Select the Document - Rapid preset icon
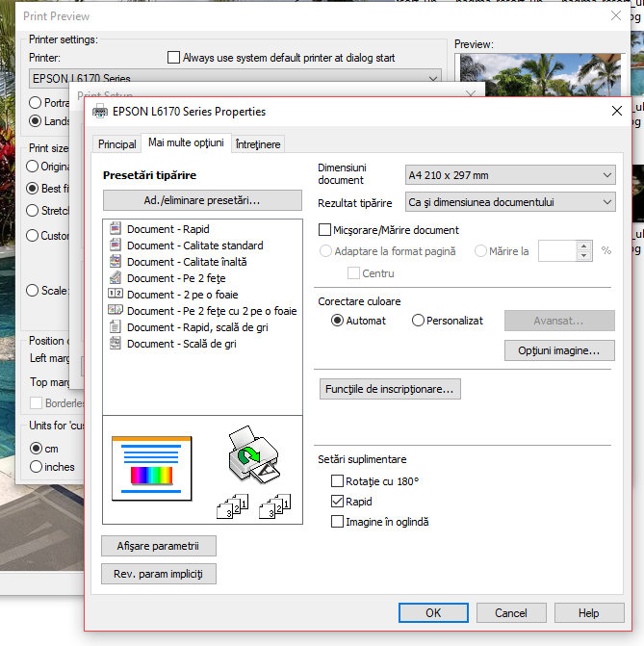This screenshot has width=644, height=646. click(116, 228)
